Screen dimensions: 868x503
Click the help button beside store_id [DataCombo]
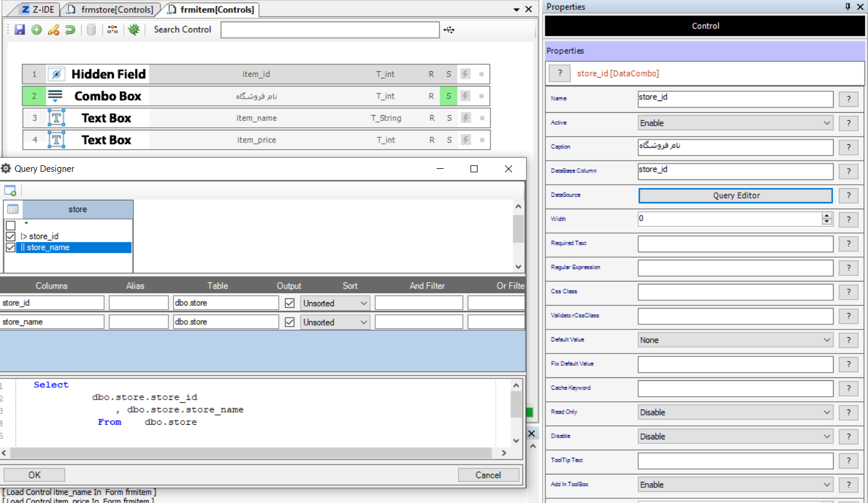click(x=560, y=73)
